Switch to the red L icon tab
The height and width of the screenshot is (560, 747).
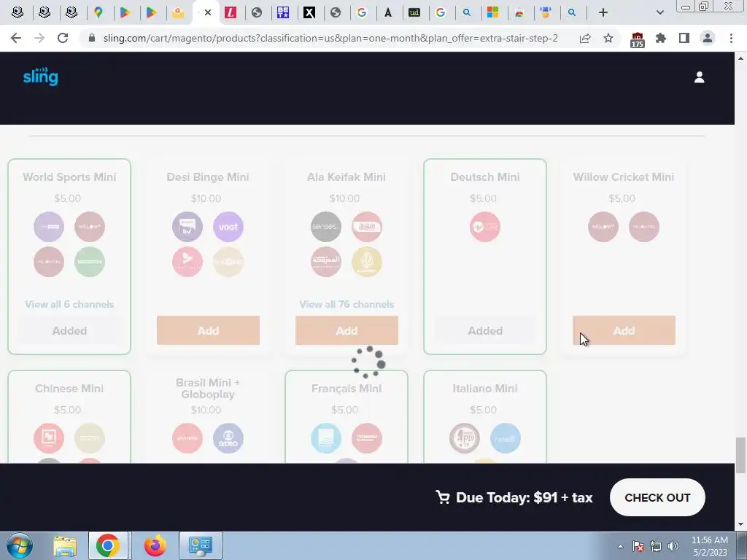coord(231,12)
